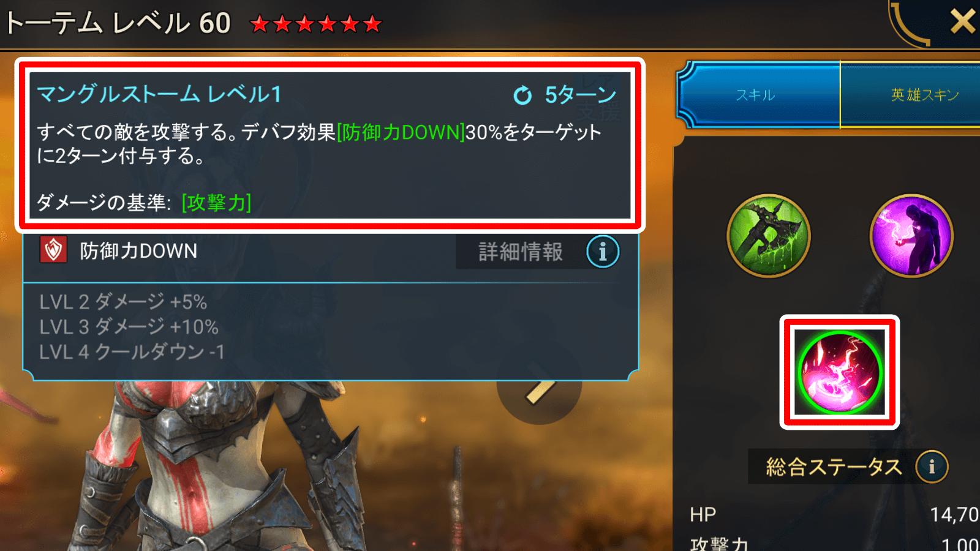Click the LVL 4 クールダウン -1 upgrade line

pyautogui.click(x=132, y=352)
